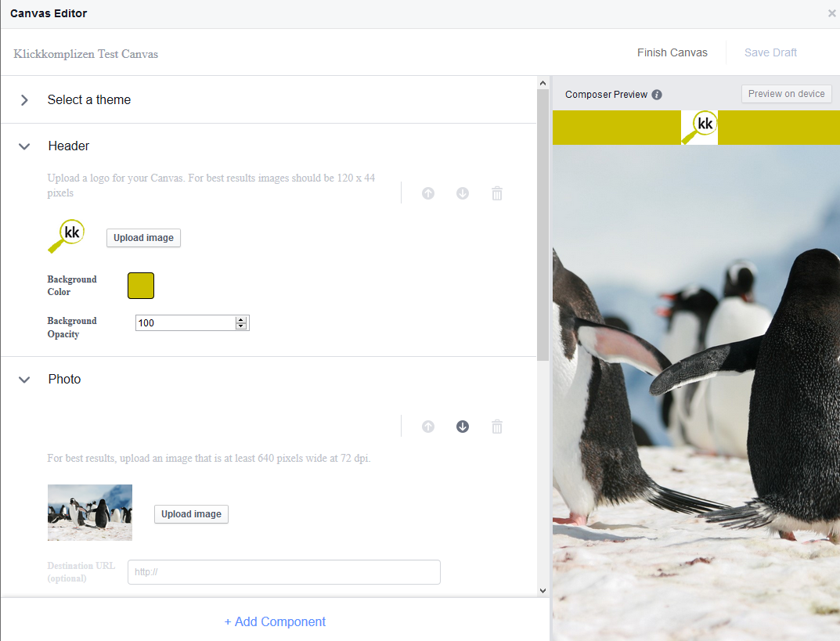
Task: Move Photo component up arrow icon
Action: tap(428, 427)
